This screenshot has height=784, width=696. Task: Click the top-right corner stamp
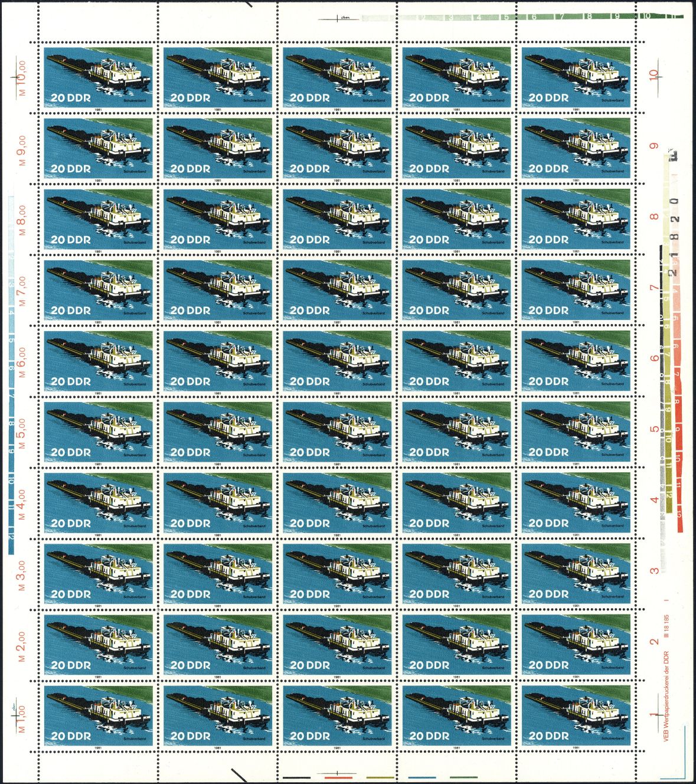coord(576,77)
